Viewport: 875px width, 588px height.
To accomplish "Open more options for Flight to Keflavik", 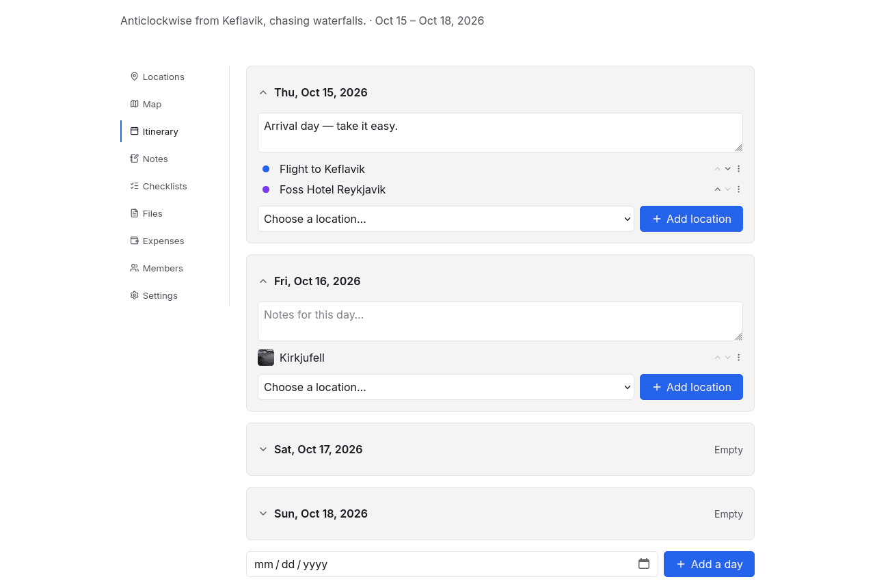I will (738, 169).
